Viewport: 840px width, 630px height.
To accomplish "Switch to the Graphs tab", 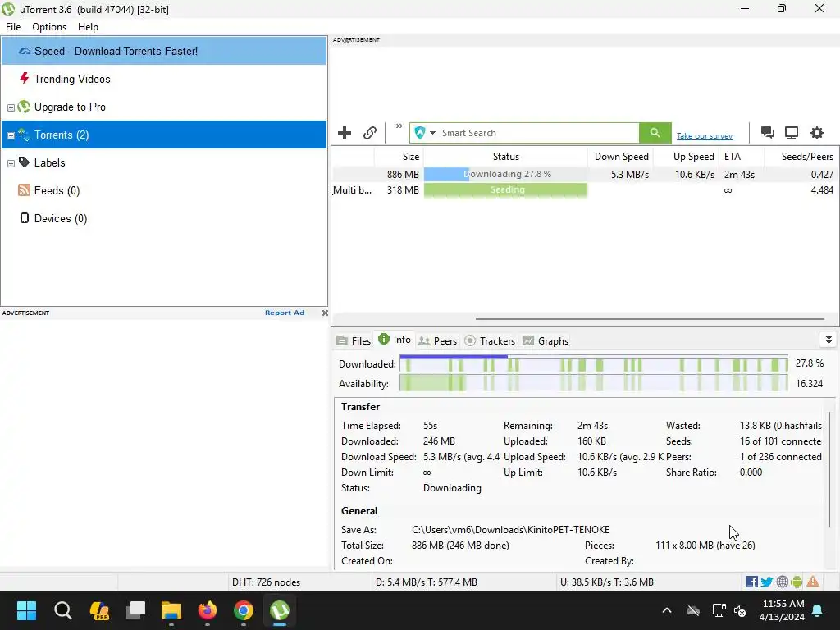I will click(x=546, y=340).
